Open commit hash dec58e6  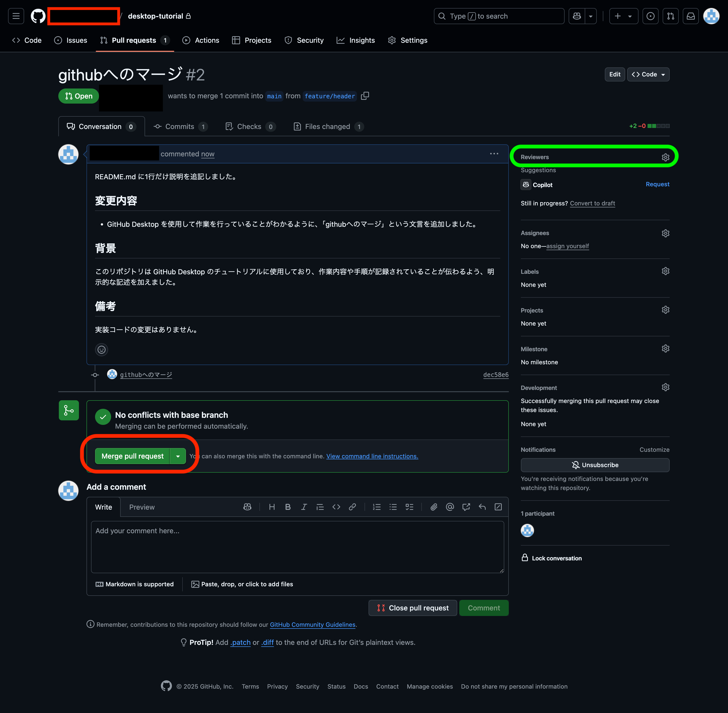[495, 375]
